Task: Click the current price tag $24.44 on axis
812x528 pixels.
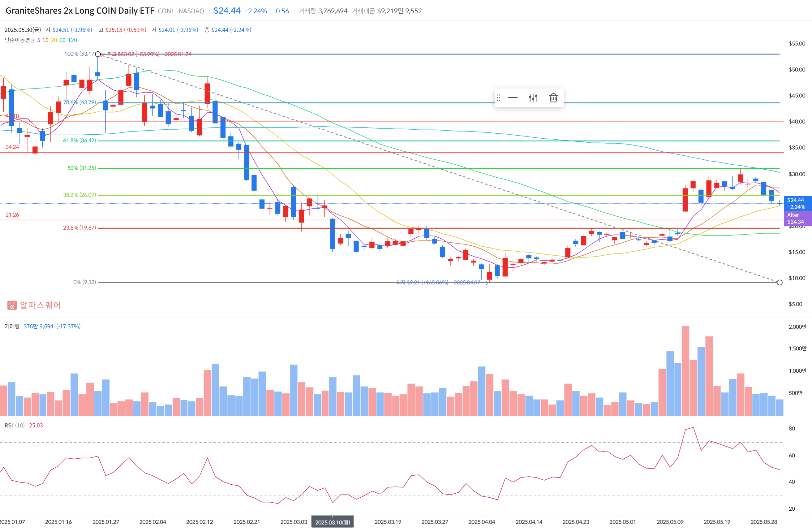Action: click(x=798, y=203)
